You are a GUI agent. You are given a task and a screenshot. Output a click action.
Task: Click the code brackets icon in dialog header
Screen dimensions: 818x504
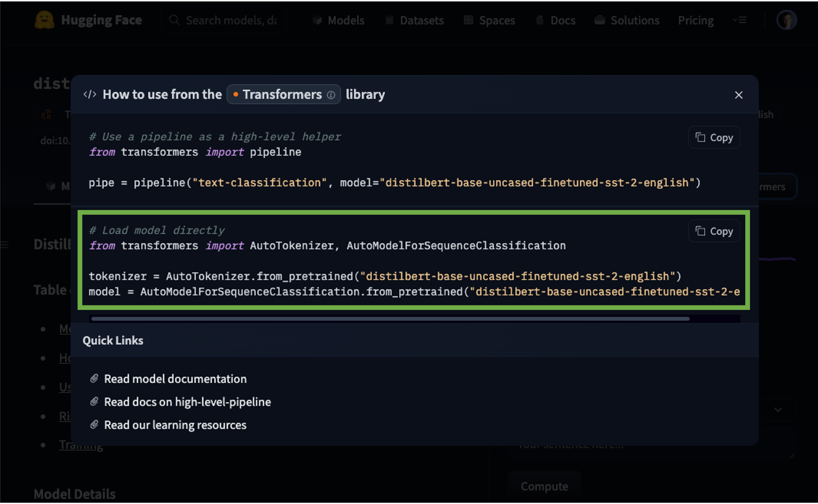point(90,95)
